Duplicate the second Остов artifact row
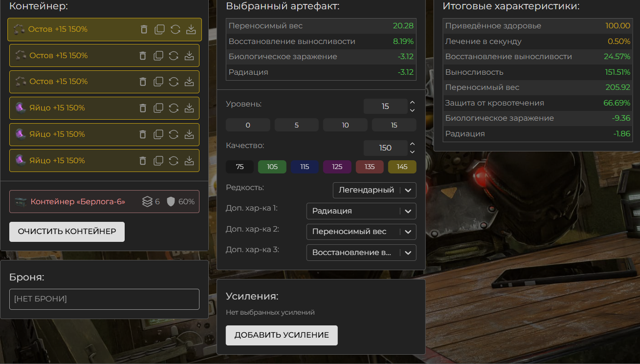The width and height of the screenshot is (640, 364). tap(158, 56)
